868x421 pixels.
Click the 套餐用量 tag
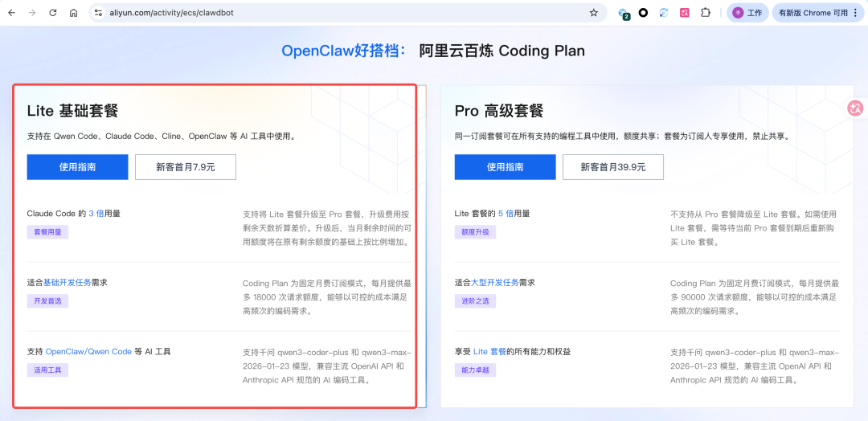(47, 232)
